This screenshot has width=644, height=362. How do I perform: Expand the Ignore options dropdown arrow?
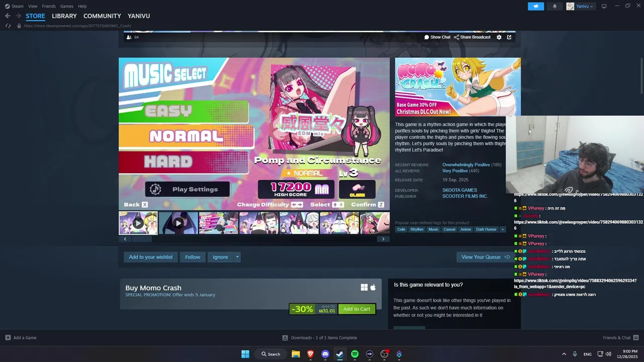pos(237,257)
